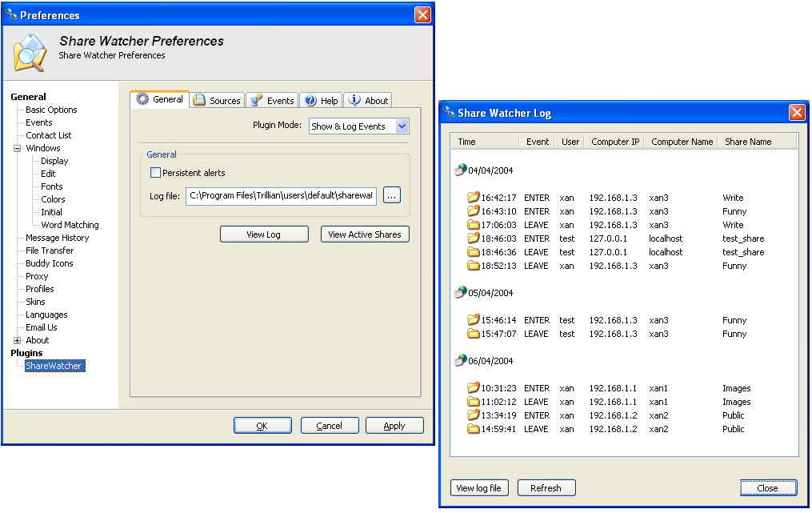Click the globe icon beside 06/04/2004

pos(460,359)
